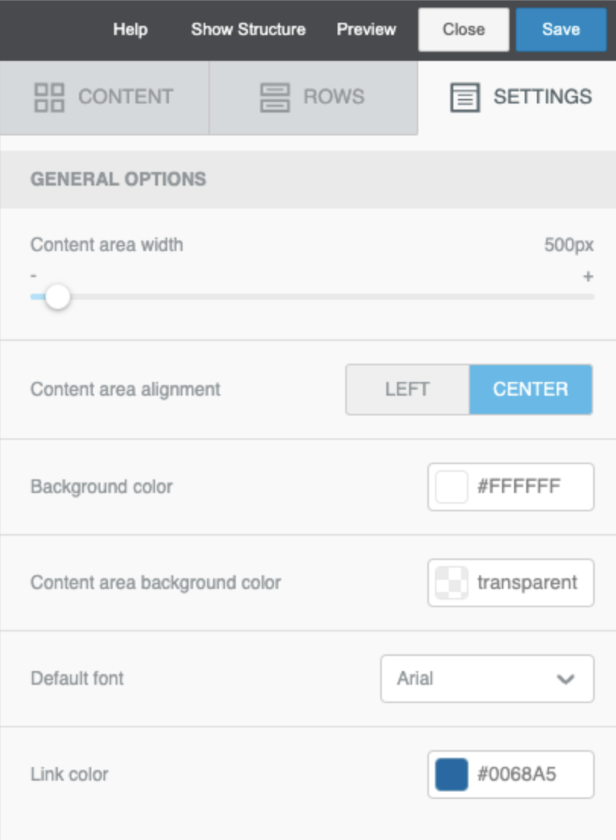Switch to the Content tab
This screenshot has width=616, height=840.
point(104,97)
